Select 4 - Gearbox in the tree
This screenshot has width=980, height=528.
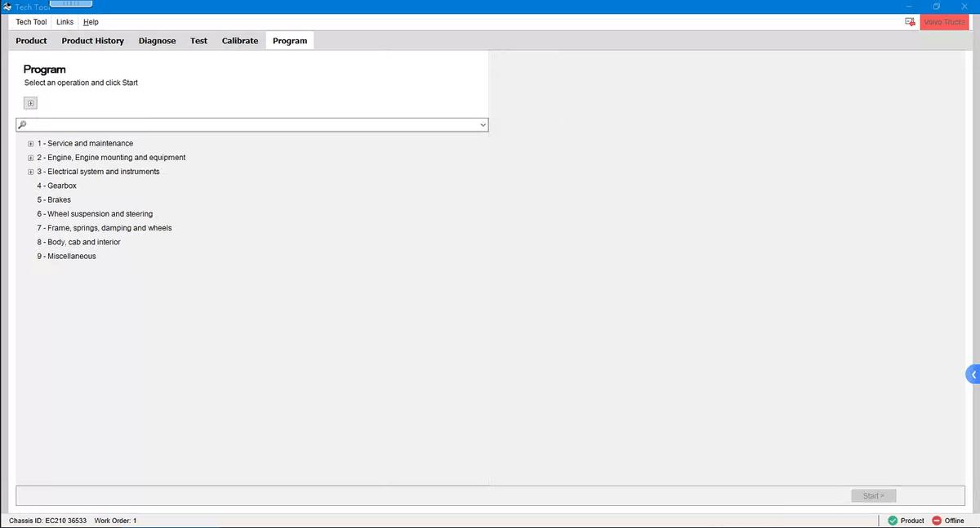pyautogui.click(x=56, y=186)
